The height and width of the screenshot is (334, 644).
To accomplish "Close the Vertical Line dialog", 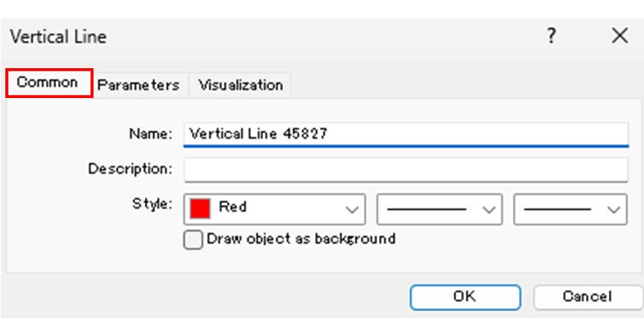I will coord(619,36).
